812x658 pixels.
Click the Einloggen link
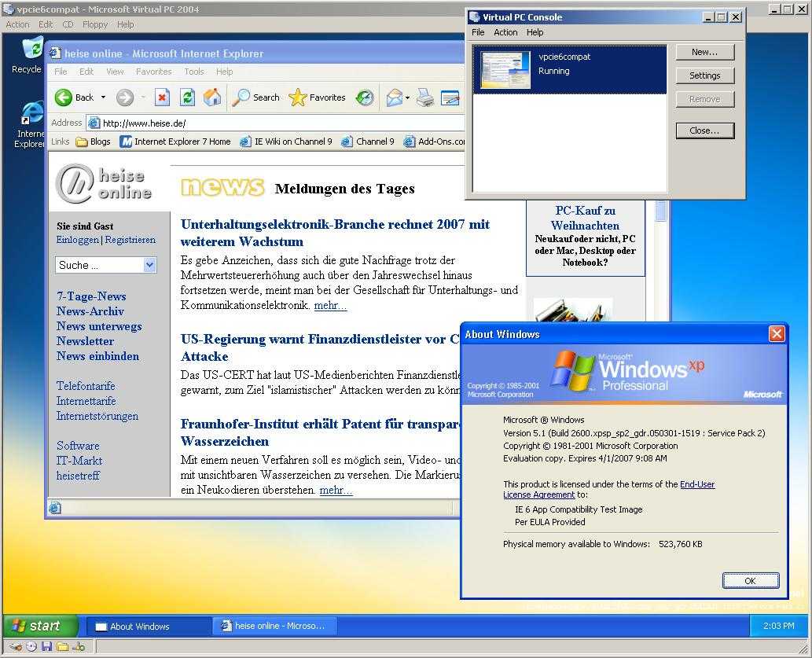coord(78,240)
